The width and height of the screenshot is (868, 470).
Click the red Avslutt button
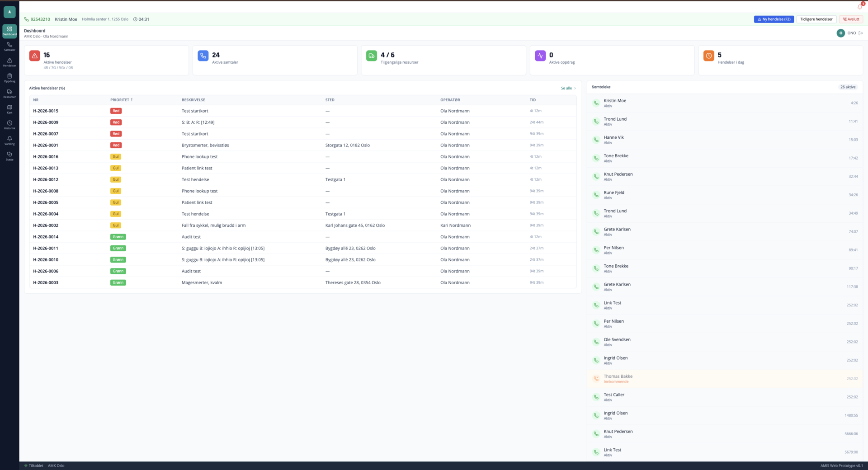pos(851,19)
